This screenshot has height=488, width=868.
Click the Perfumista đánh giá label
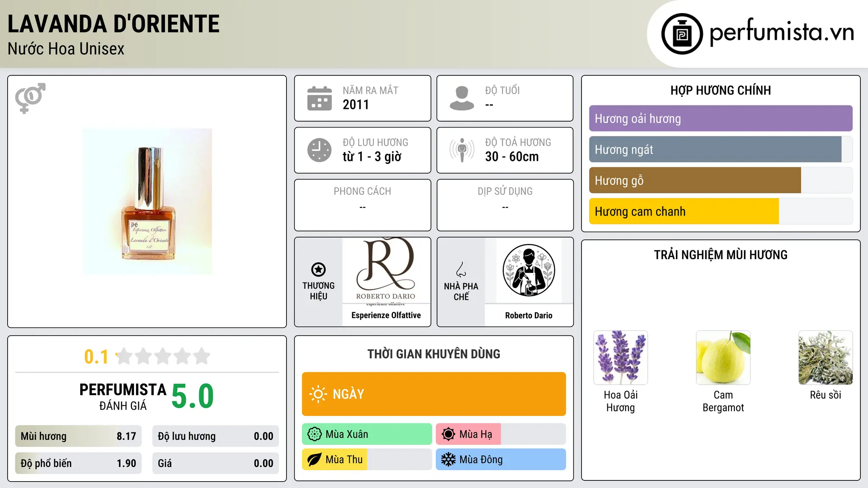pyautogui.click(x=123, y=397)
